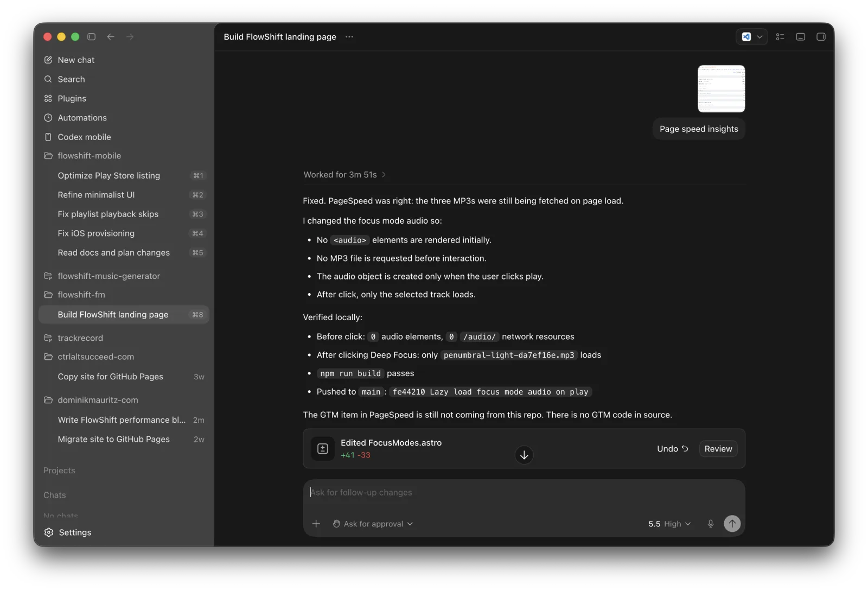The image size is (868, 591).
Task: Open the Fix playlist playback skips chat
Action: click(124, 214)
